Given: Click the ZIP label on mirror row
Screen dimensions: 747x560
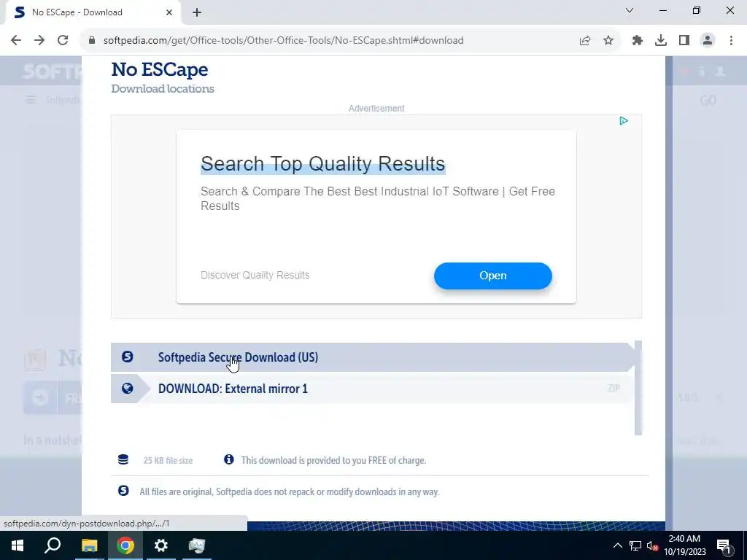Looking at the screenshot, I should [614, 388].
